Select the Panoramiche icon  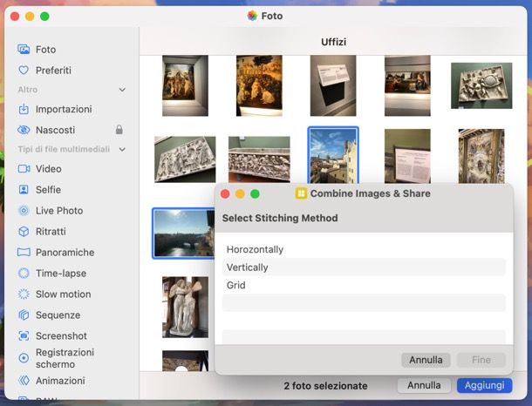pos(24,252)
